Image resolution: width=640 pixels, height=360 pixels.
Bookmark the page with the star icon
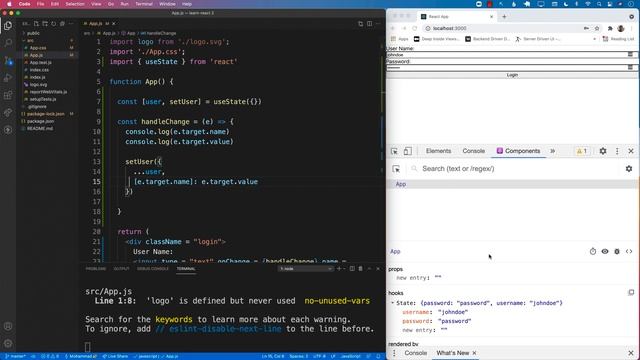pos(597,28)
